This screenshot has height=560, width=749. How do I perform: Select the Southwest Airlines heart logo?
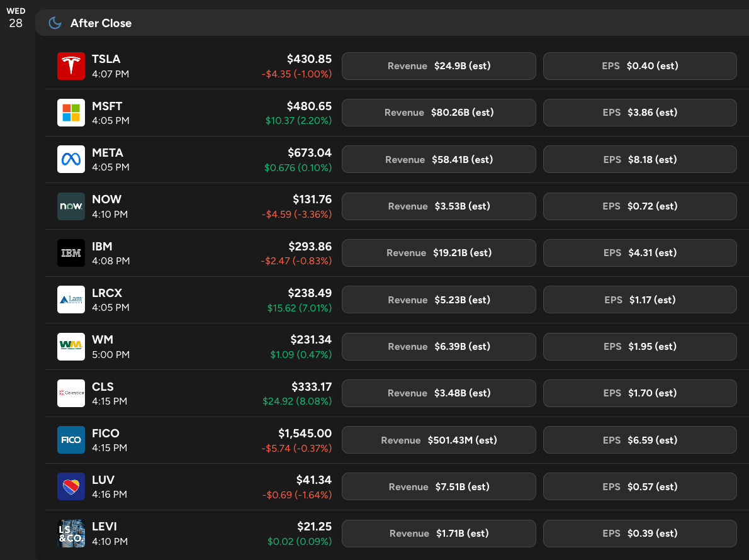71,487
